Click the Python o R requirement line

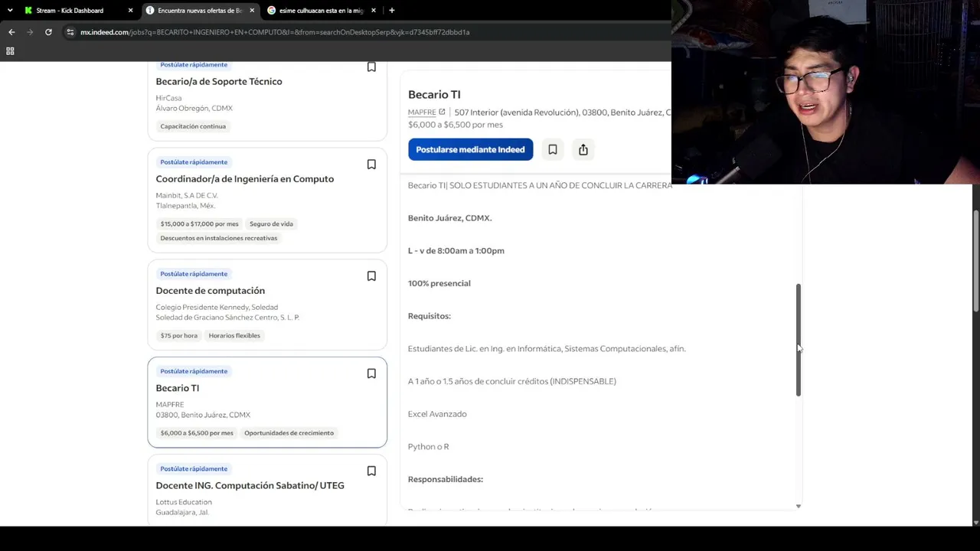point(429,447)
